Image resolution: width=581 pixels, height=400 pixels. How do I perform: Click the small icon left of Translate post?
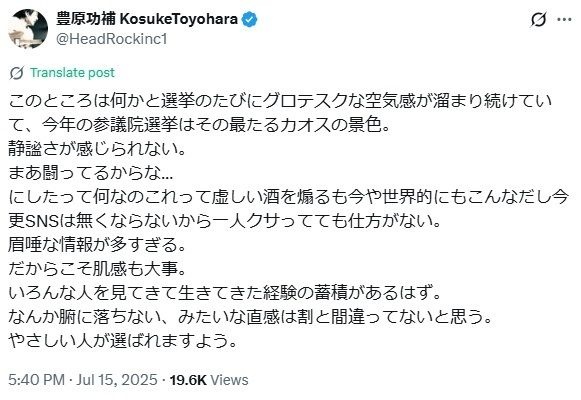tap(17, 73)
